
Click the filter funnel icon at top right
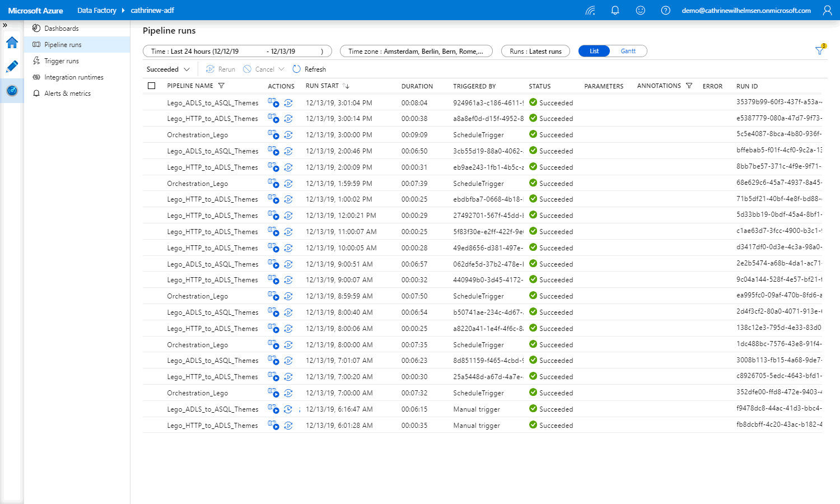click(820, 51)
